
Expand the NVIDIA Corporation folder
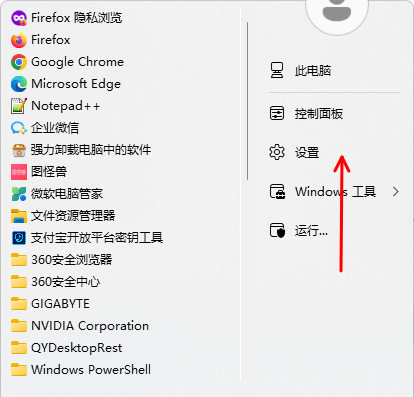(x=80, y=326)
